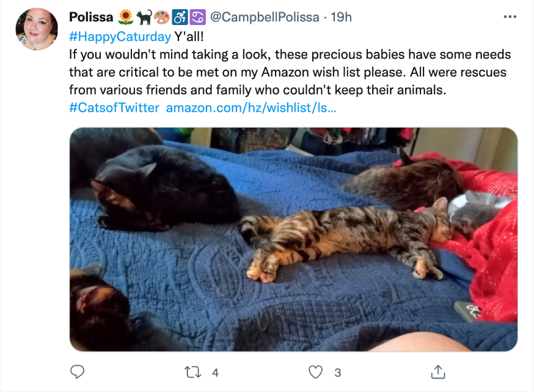Click the purple Cancer zodiac emoji

click(197, 17)
